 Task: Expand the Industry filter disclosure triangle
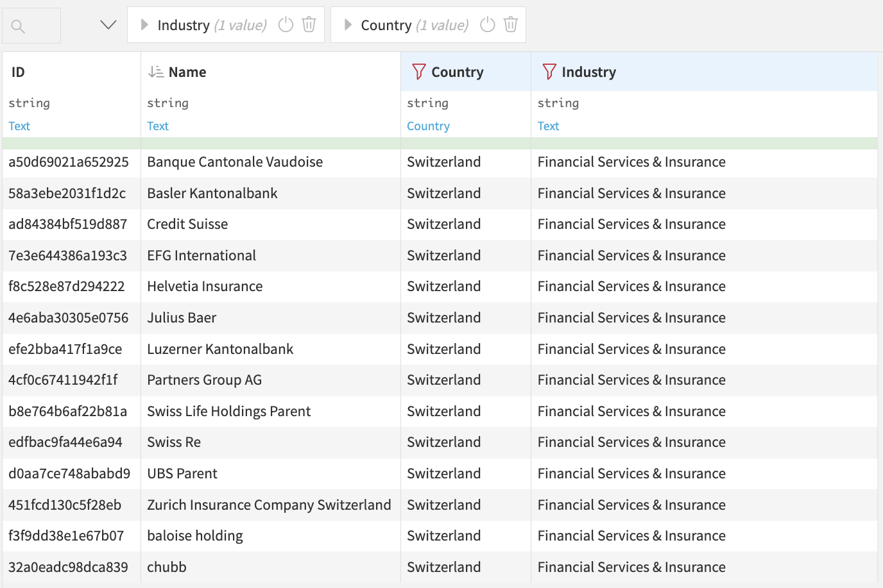point(144,24)
